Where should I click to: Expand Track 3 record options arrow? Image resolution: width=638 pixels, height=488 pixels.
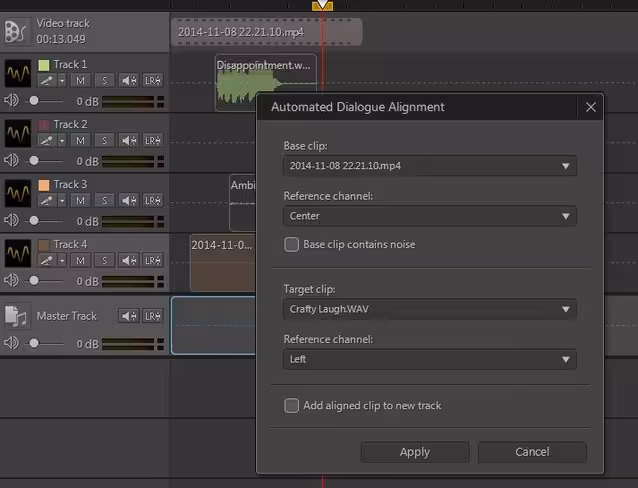point(62,200)
